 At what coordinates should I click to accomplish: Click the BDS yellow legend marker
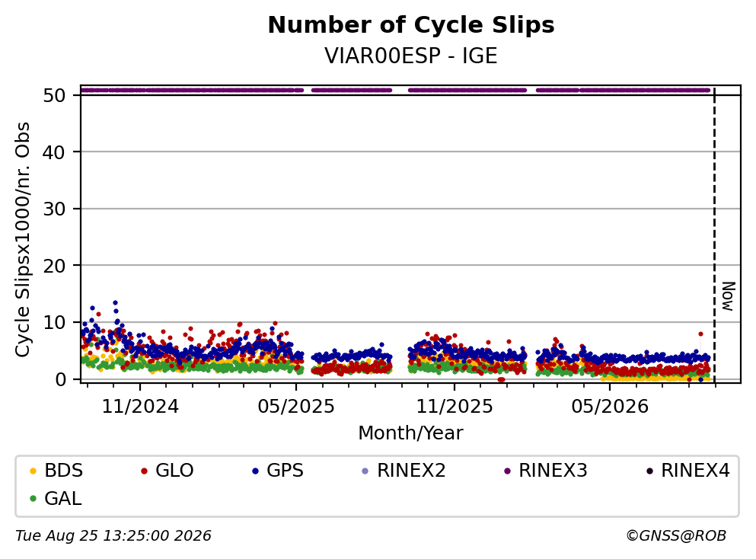point(33,471)
